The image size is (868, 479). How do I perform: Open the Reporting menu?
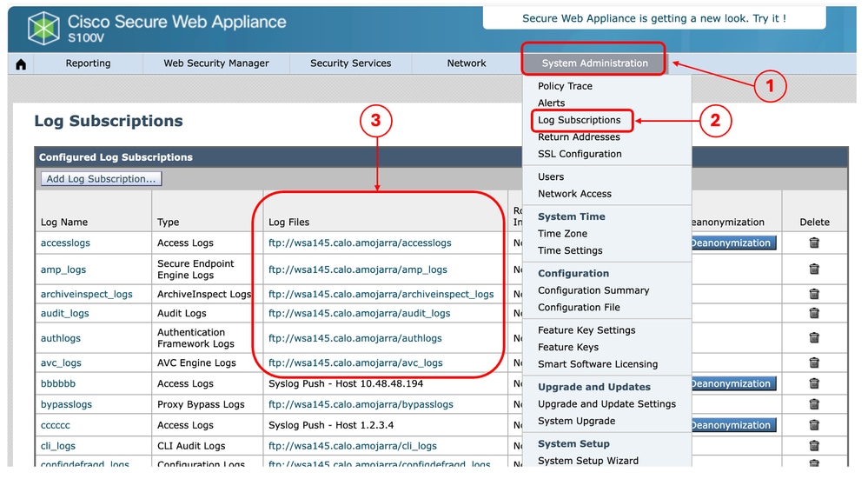(x=88, y=63)
